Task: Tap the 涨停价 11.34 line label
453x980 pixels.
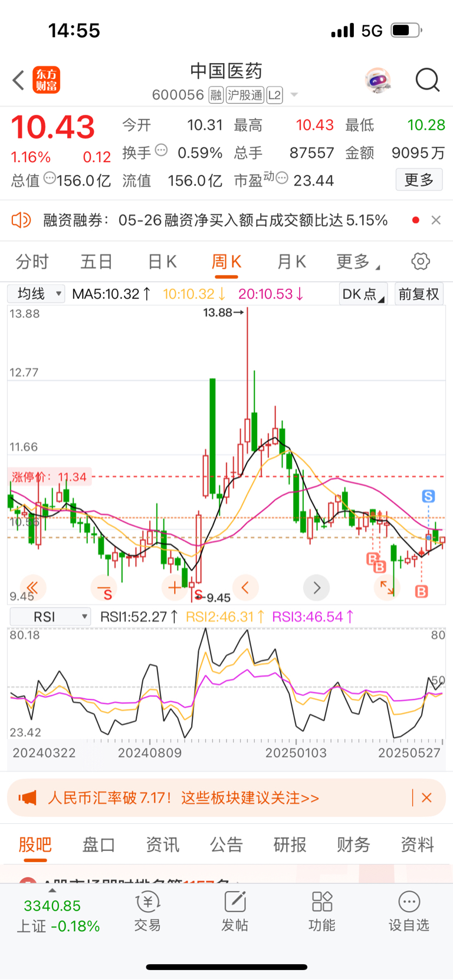Action: [x=49, y=477]
